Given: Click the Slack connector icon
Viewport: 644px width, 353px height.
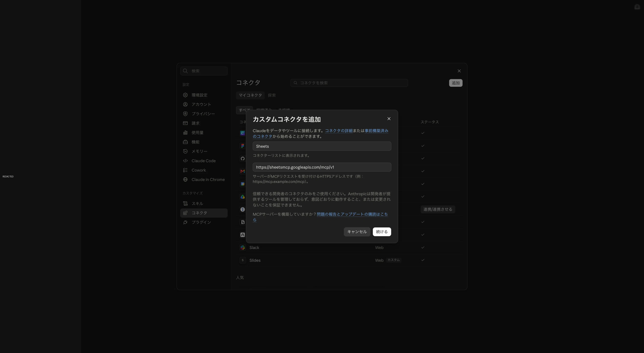Looking at the screenshot, I should (243, 247).
